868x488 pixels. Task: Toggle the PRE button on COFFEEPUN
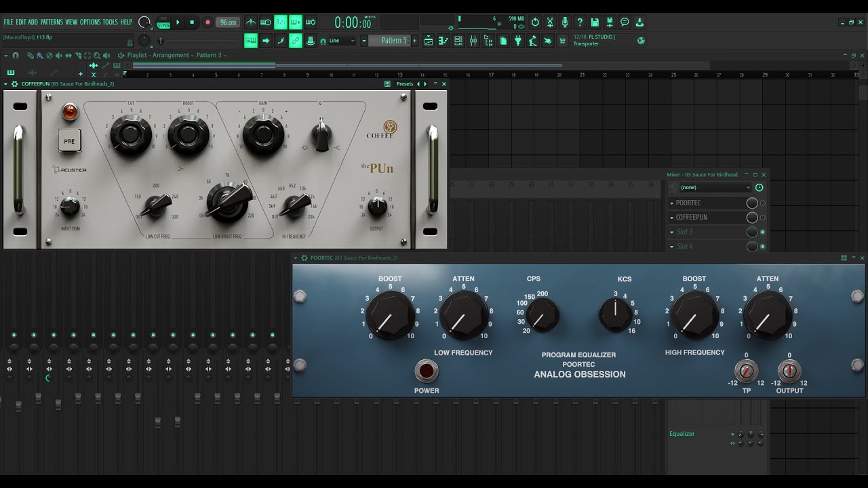point(69,141)
